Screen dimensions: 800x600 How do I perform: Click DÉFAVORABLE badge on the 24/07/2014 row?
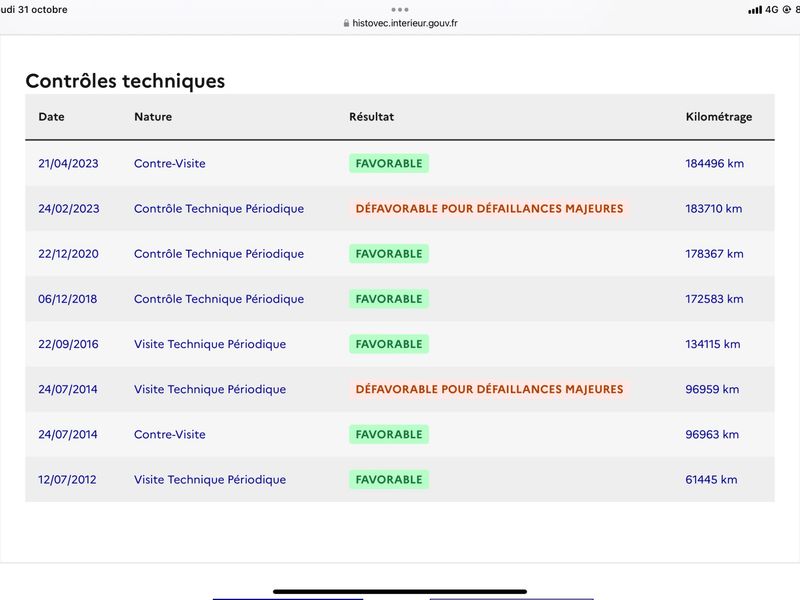click(489, 389)
